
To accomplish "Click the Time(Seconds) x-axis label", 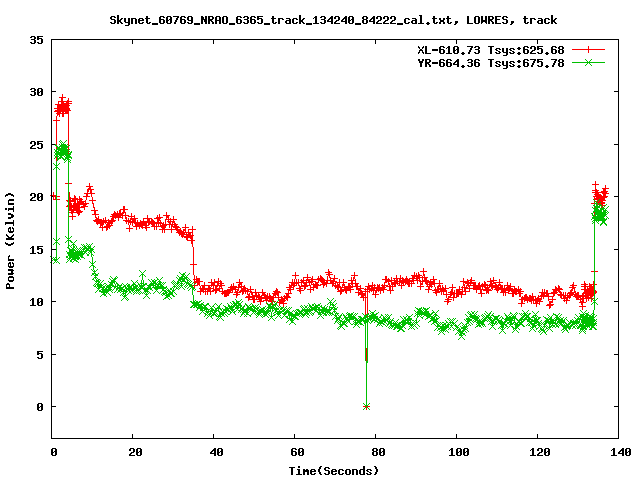I will point(334,471).
